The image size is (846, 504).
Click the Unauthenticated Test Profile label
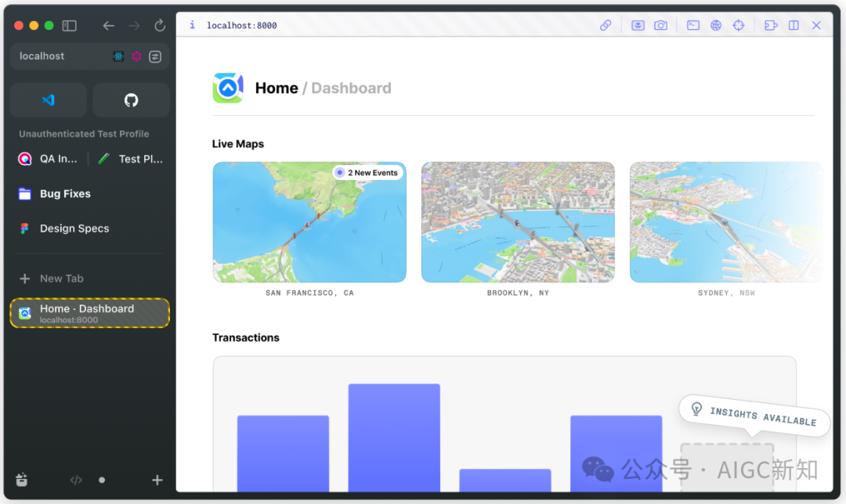84,134
